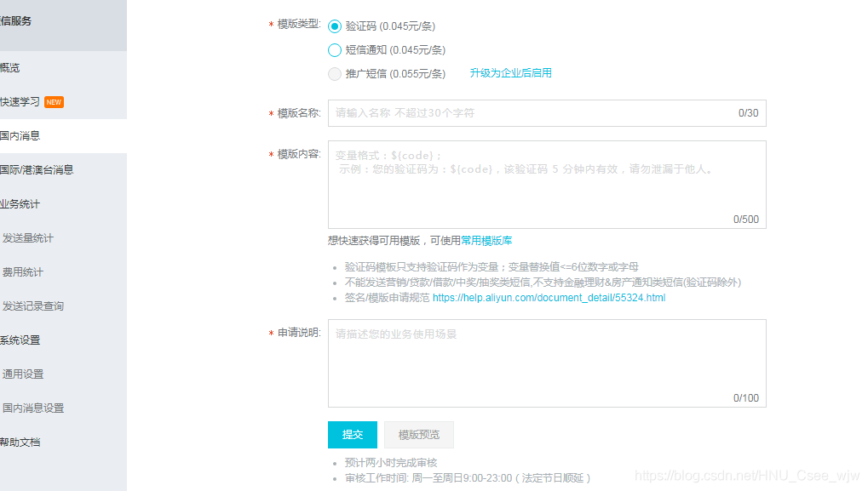
Task: Open 概览 in the sidebar
Action: click(10, 68)
